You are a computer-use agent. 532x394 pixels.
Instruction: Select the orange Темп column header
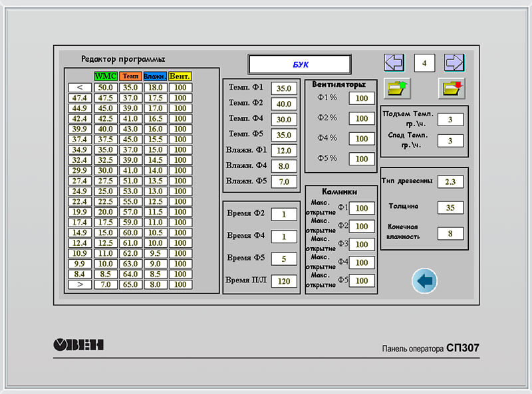point(130,76)
